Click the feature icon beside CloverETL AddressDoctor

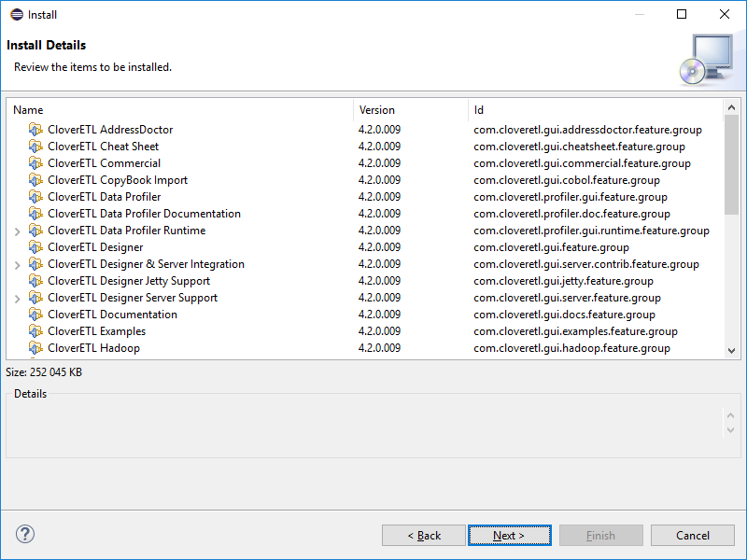point(35,130)
